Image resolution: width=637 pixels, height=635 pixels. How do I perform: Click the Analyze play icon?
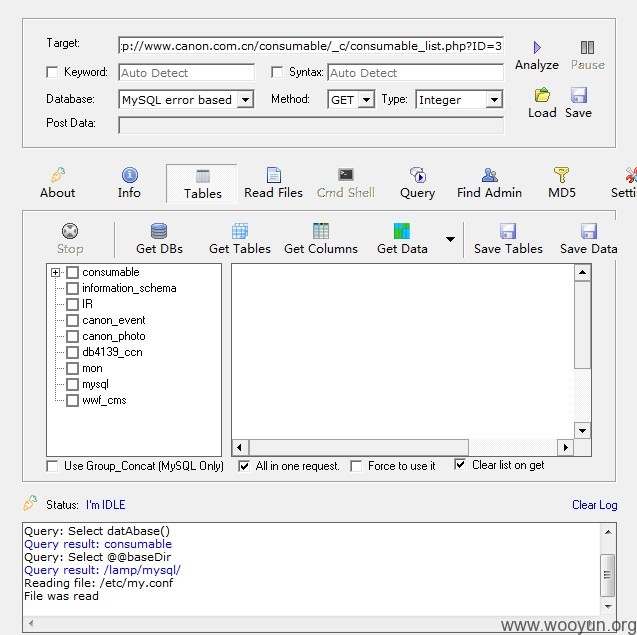click(x=537, y=48)
